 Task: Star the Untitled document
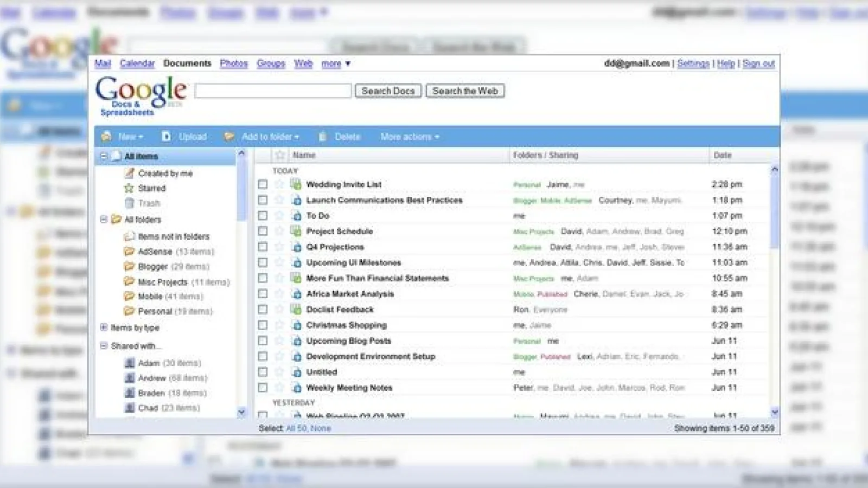(279, 372)
